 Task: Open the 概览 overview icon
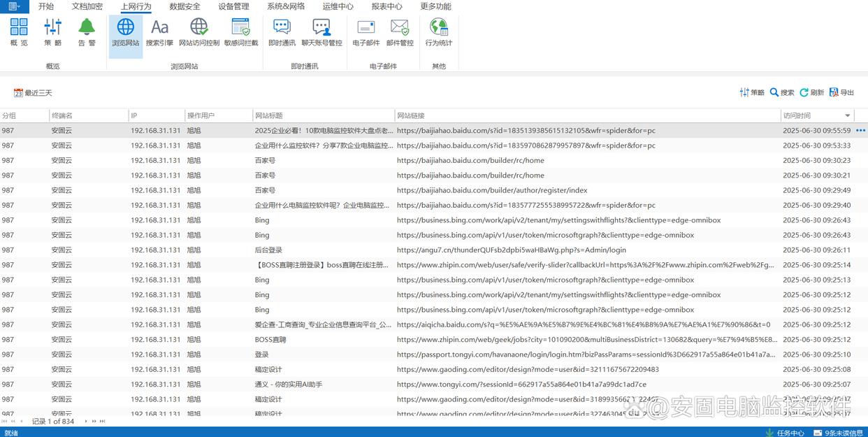(x=19, y=33)
